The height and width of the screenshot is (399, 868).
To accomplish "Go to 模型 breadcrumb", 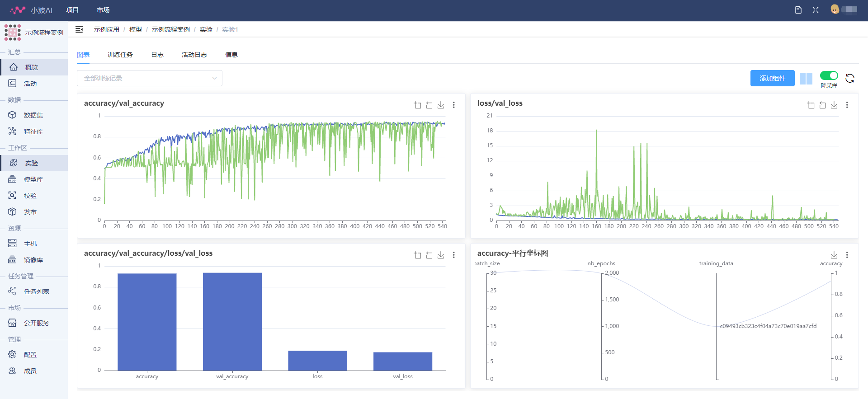I will click(136, 29).
